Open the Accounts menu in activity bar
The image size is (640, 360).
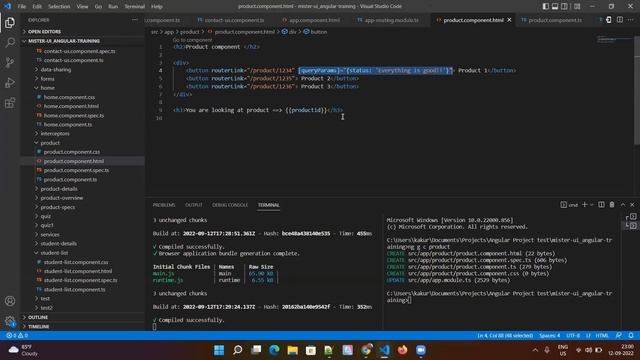10,301
